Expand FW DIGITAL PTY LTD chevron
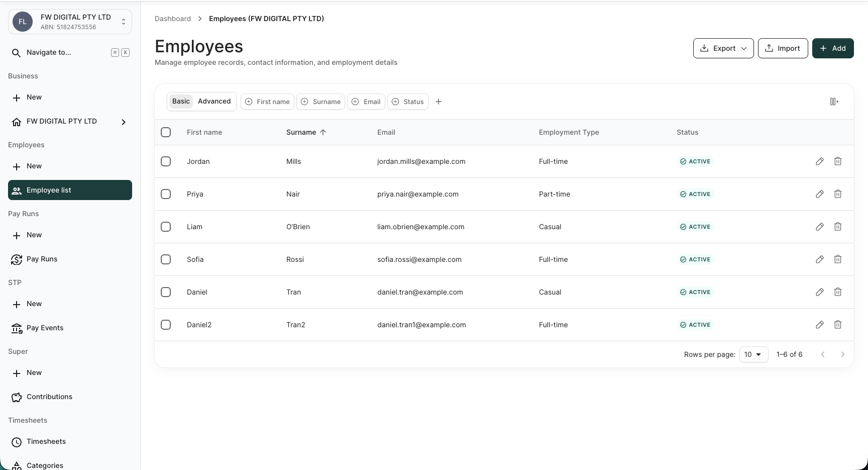This screenshot has width=868, height=470. click(x=124, y=122)
